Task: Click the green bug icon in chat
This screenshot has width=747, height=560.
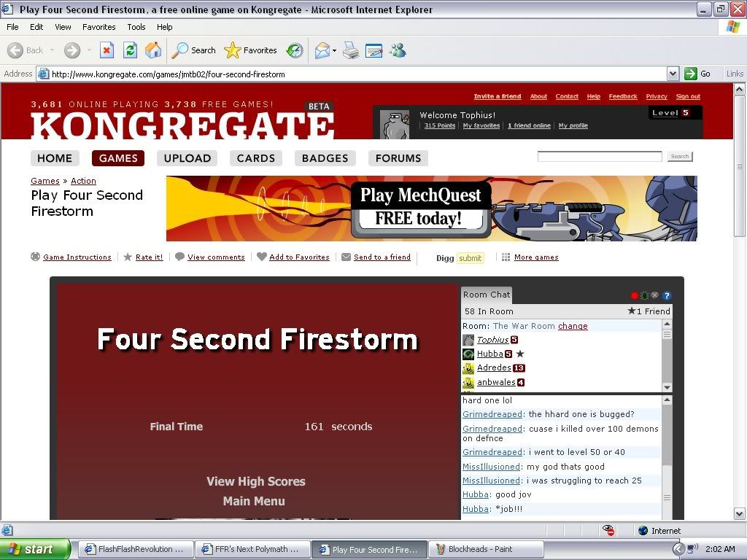Action: click(645, 296)
